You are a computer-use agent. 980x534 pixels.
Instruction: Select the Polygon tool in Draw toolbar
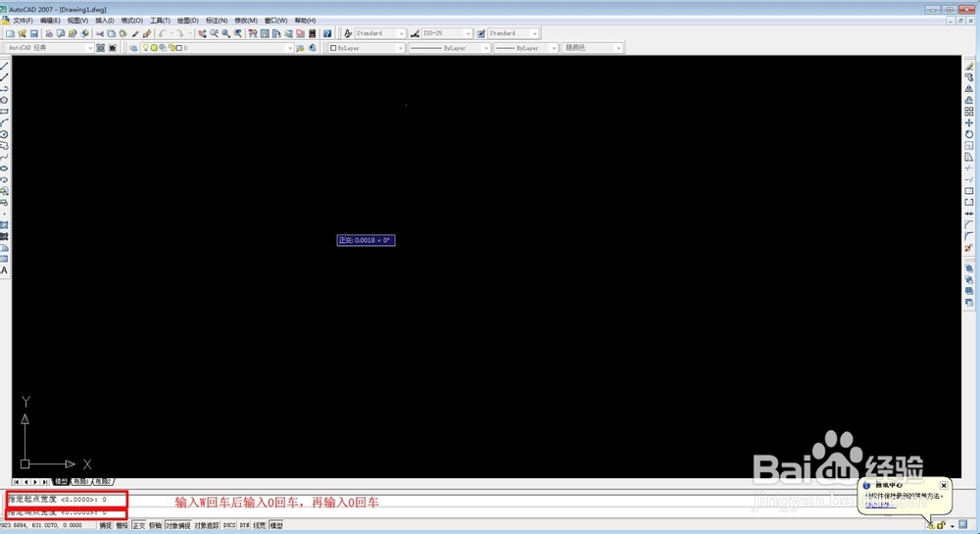point(4,100)
